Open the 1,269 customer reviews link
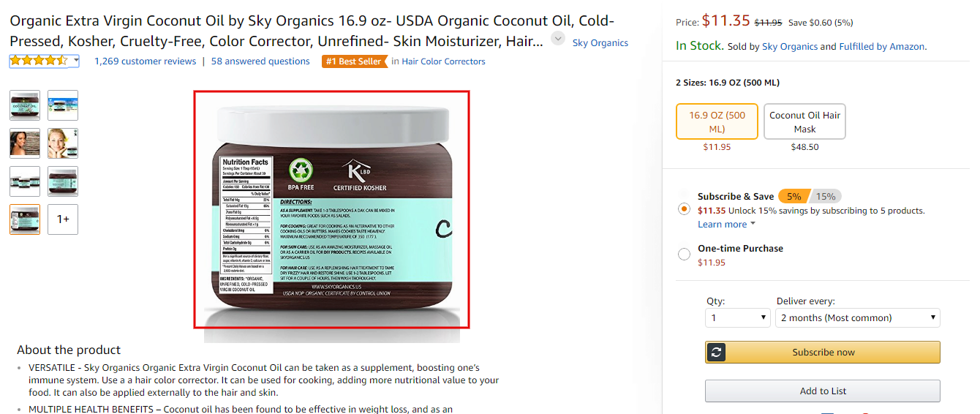 pyautogui.click(x=146, y=61)
